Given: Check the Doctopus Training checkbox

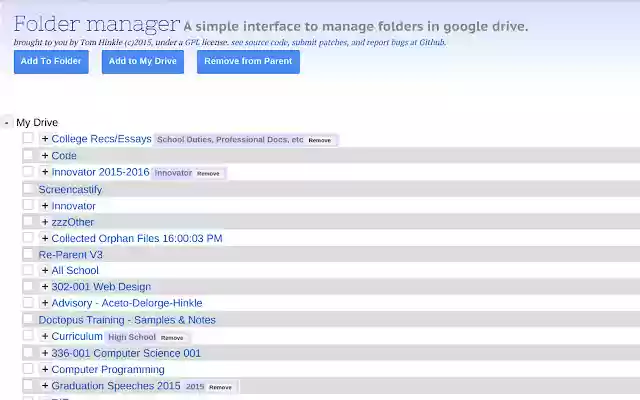Looking at the screenshot, I should 28,319.
